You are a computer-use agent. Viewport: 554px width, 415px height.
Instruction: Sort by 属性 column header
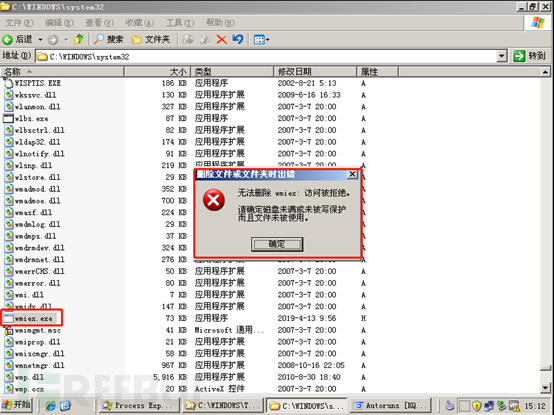pos(378,72)
